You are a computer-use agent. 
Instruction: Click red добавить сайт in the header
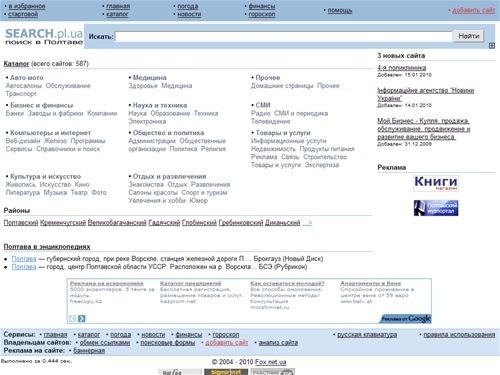pos(473,10)
